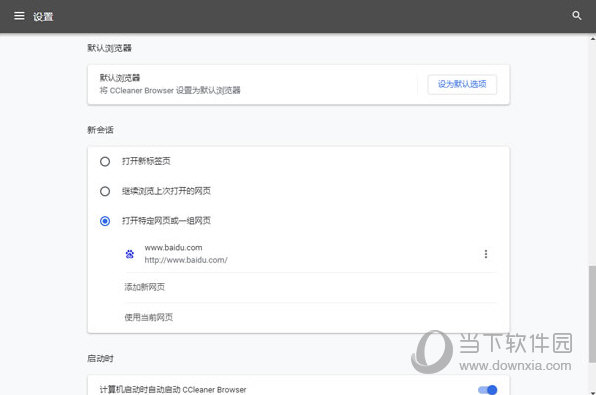Click the www.baidu.com page title
Image resolution: width=596 pixels, height=395 pixels.
(x=173, y=247)
